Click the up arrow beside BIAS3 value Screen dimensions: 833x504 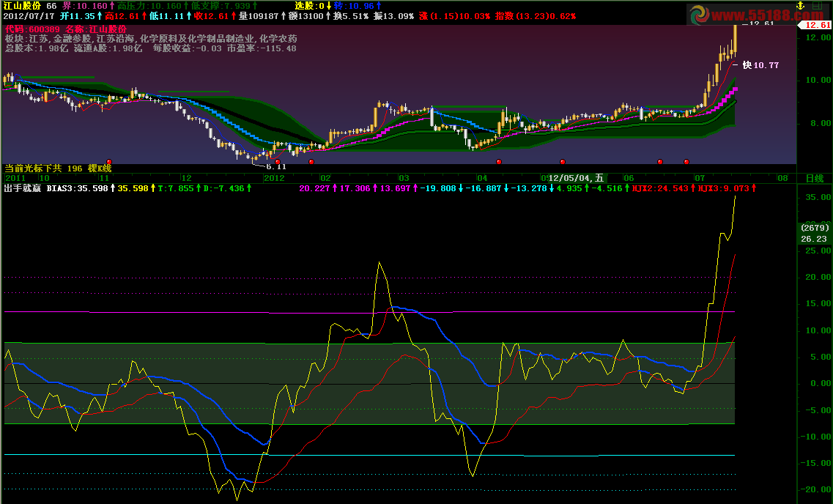(112, 188)
